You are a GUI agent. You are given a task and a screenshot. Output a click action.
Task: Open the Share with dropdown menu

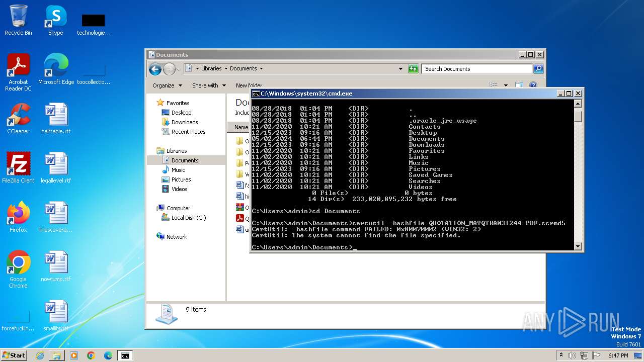click(x=209, y=85)
